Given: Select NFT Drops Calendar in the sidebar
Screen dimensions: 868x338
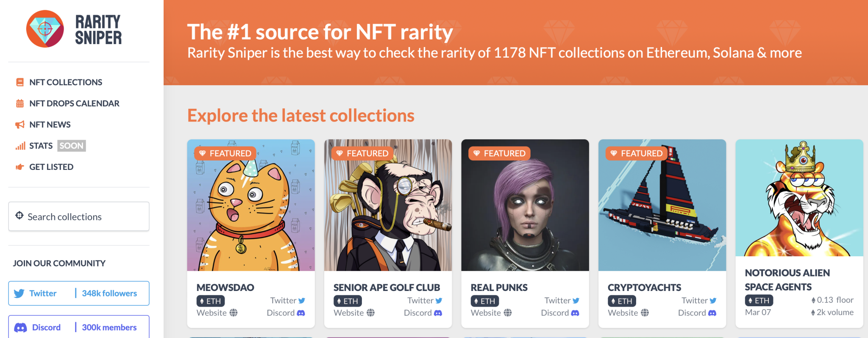Looking at the screenshot, I should [74, 103].
